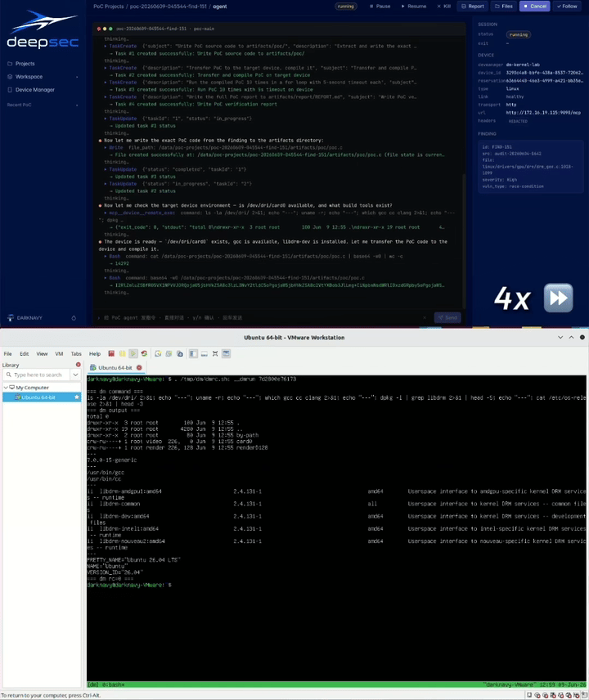Click the Resume button in deepsec header

click(x=413, y=7)
